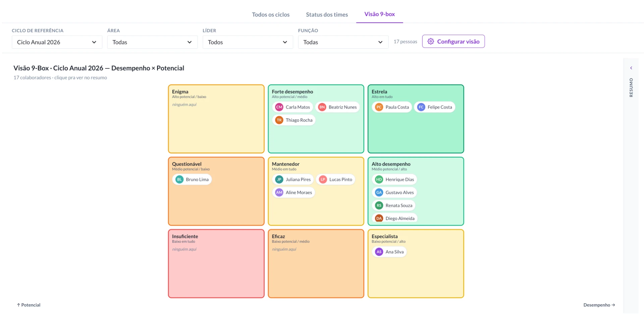The image size is (644, 322).
Task: Click the vertical RESUMO label
Action: (x=631, y=88)
